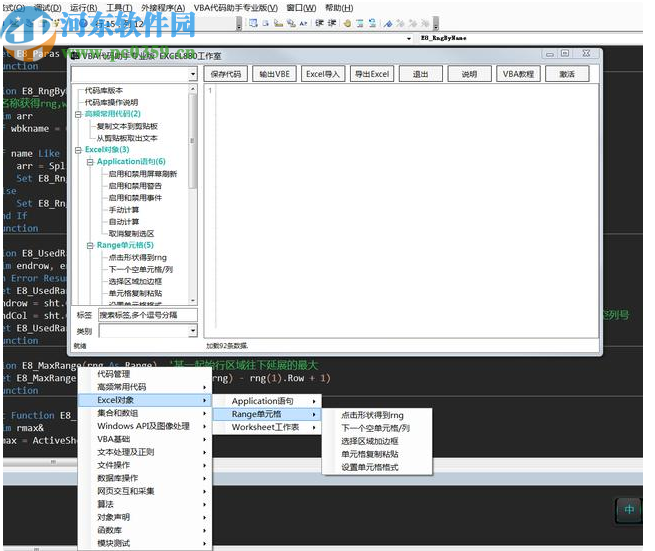The width and height of the screenshot is (655, 551).
Task: Open the 高频常用代码 context submenu
Action: 145,387
